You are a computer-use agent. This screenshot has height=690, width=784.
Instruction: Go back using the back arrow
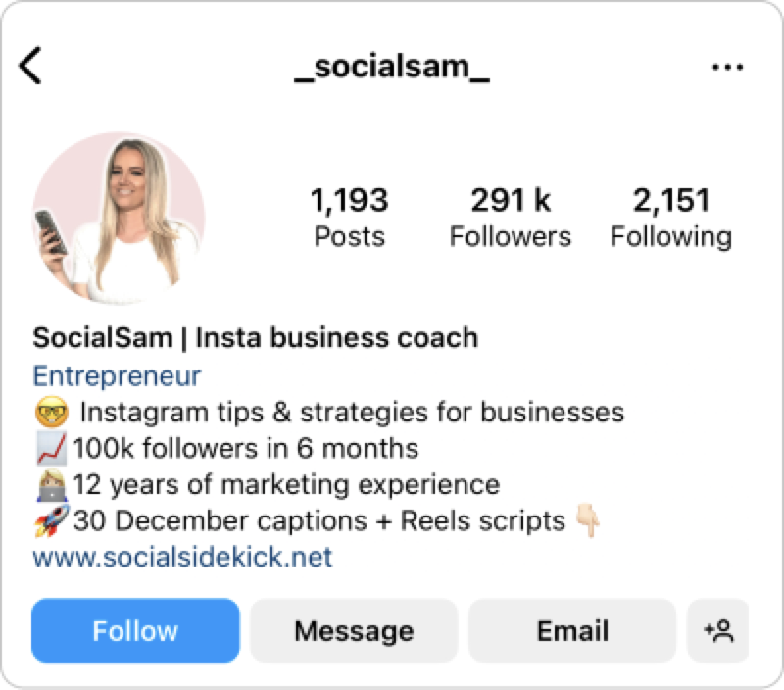tap(32, 67)
